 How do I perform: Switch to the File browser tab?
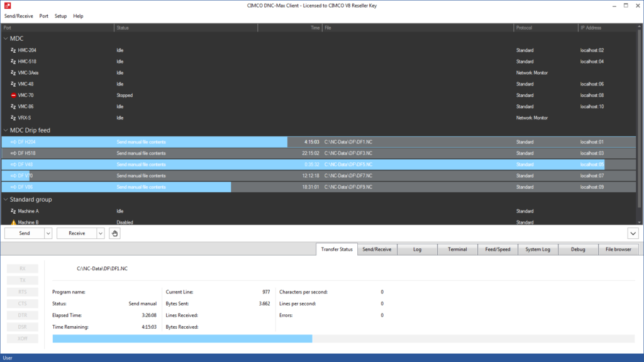tap(618, 249)
